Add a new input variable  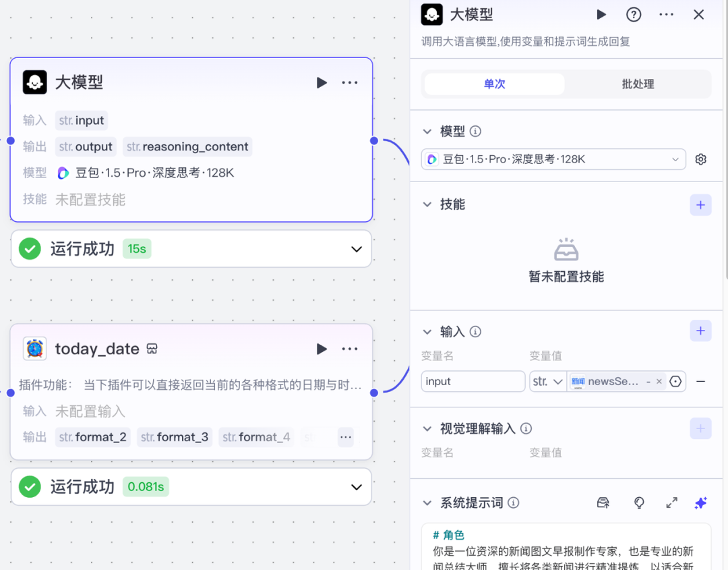coord(700,331)
